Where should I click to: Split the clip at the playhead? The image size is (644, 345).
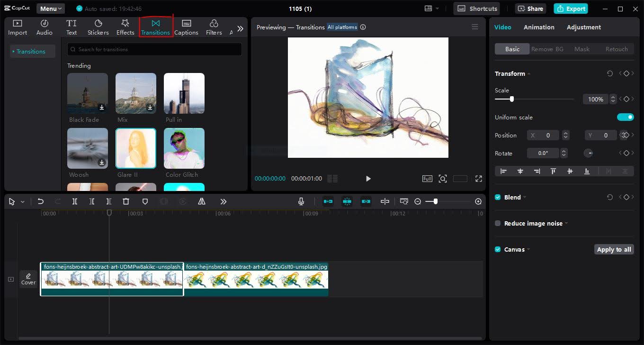(x=75, y=201)
